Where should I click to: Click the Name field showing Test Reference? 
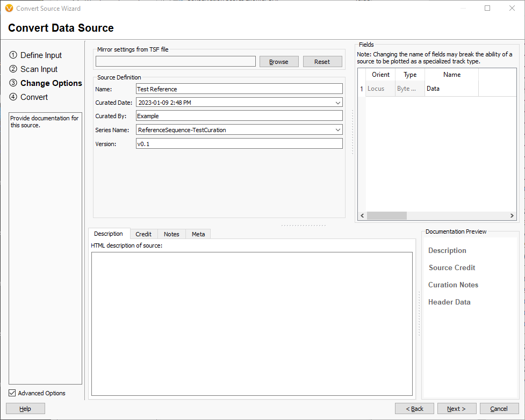tap(239, 89)
